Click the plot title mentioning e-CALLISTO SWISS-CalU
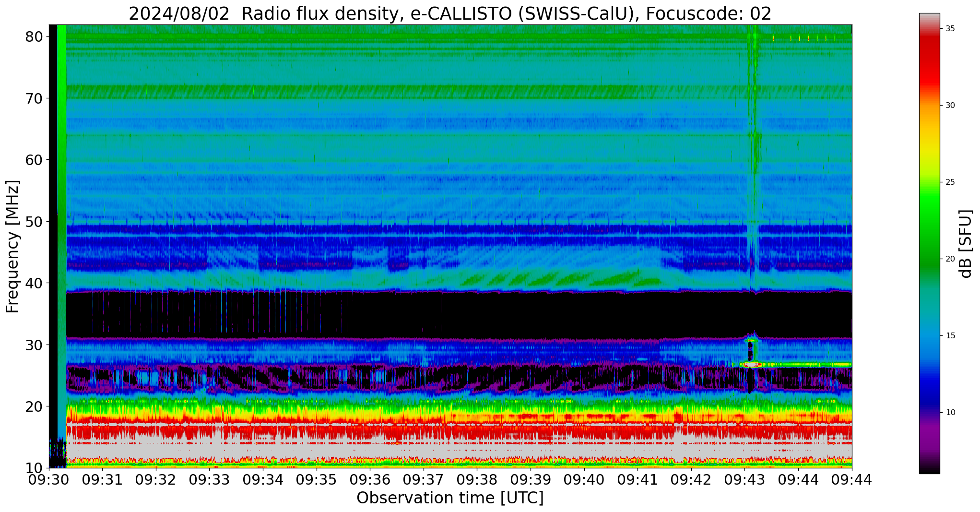Screen dimensions: 980x512 (x=450, y=13)
